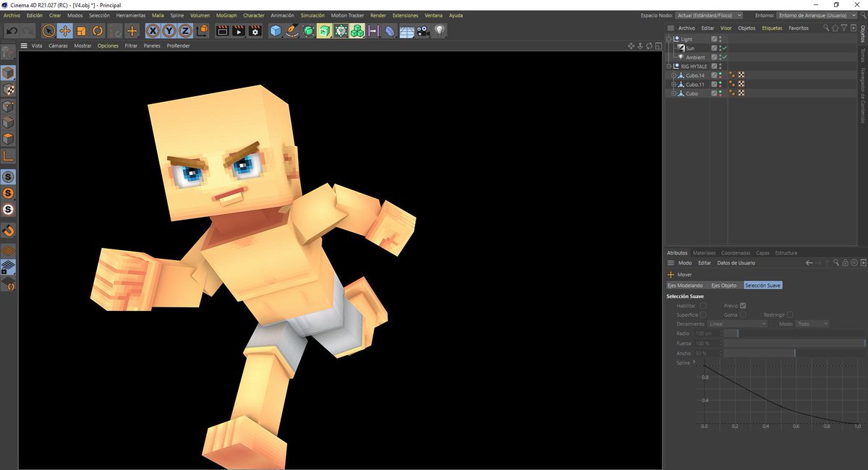Screen dimensions: 868x470
Task: Open the Render menu in menu bar
Action: click(378, 15)
